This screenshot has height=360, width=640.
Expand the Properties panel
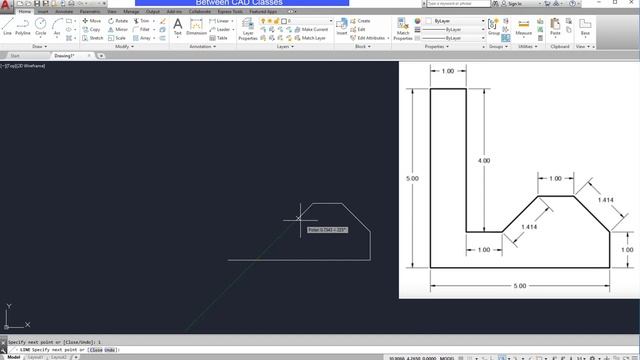click(437, 47)
